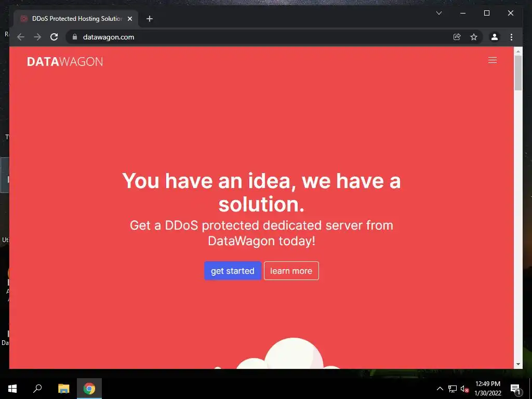Close the DDoS Protected Hosting tab
The width and height of the screenshot is (532, 399).
click(129, 19)
